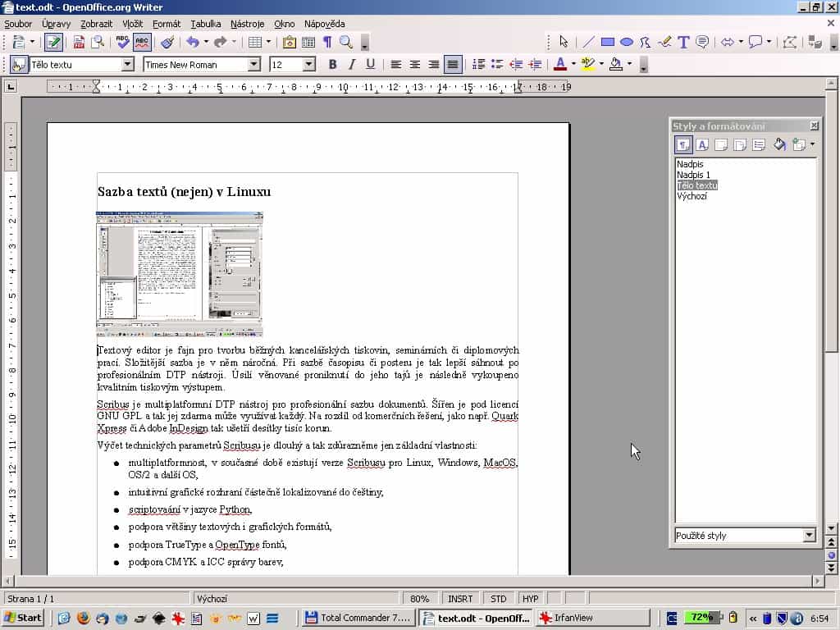The height and width of the screenshot is (630, 840).
Task: Open the Úpravy menu
Action: [x=57, y=24]
